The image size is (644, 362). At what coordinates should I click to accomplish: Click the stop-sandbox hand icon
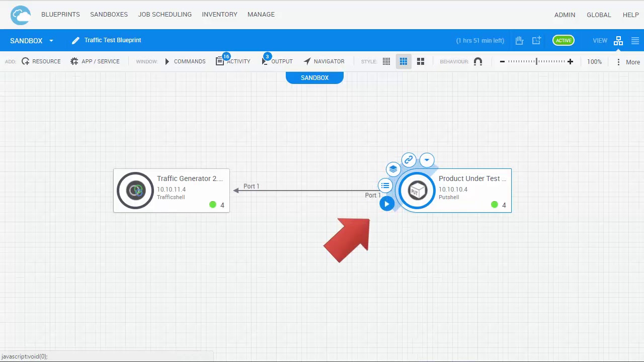[519, 40]
